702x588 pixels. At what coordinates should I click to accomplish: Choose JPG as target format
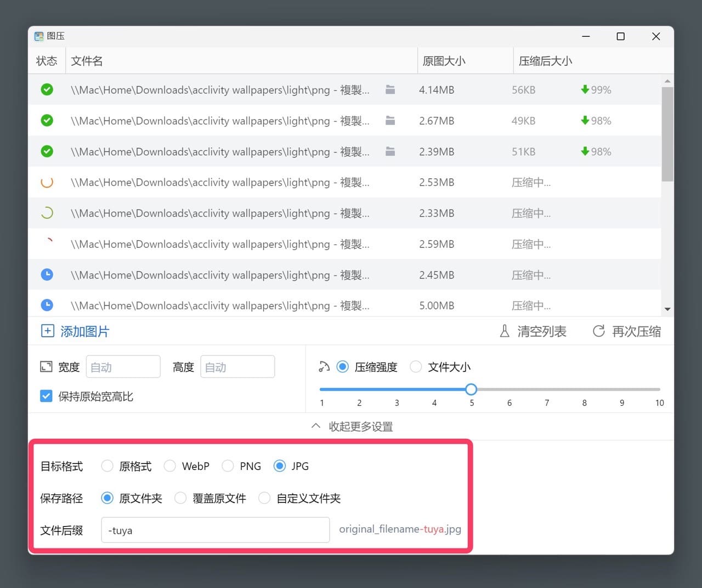pyautogui.click(x=280, y=466)
